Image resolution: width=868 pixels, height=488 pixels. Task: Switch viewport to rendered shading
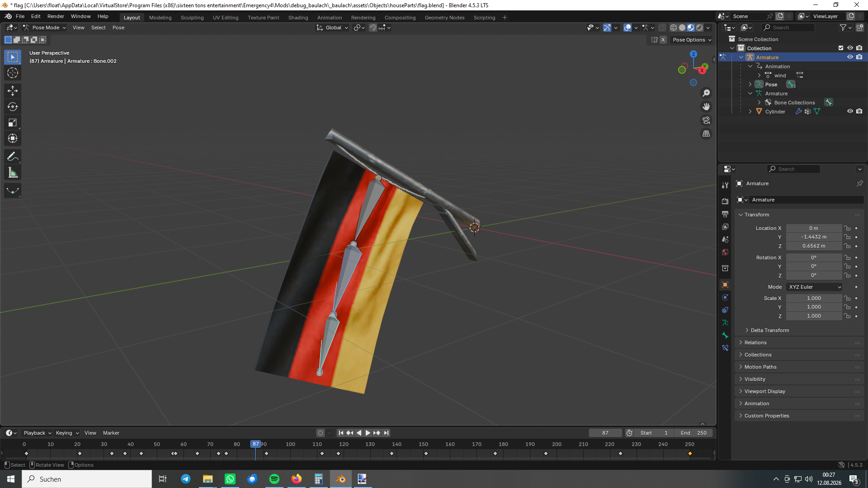699,28
